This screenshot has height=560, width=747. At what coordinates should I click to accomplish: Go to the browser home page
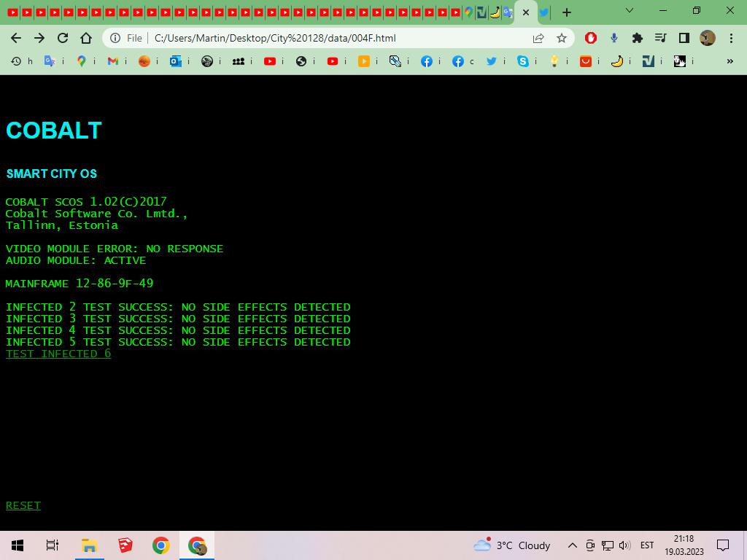pyautogui.click(x=86, y=38)
